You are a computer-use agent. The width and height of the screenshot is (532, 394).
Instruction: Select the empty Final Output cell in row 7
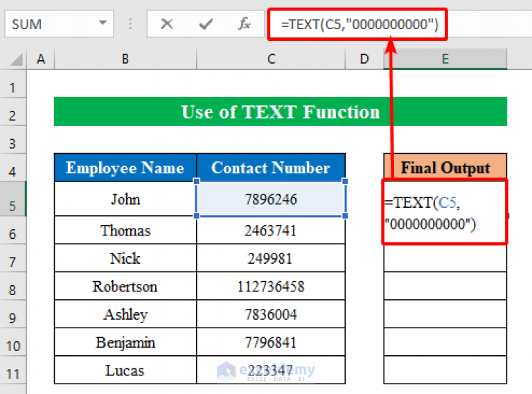click(445, 258)
